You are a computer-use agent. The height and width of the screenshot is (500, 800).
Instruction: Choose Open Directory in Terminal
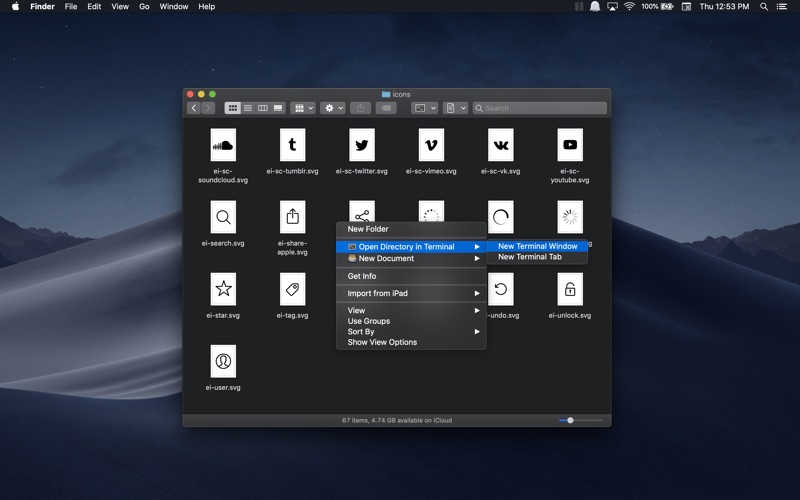point(411,246)
